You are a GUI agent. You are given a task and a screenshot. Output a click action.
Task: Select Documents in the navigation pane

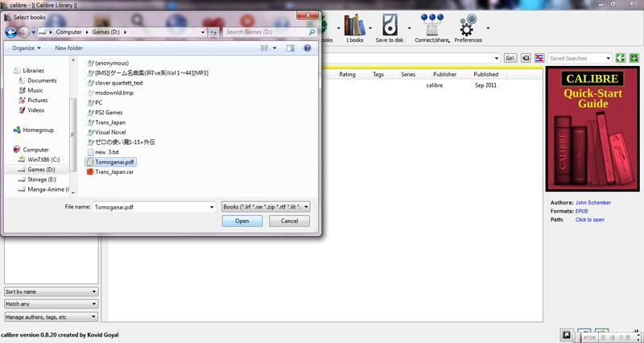42,81
